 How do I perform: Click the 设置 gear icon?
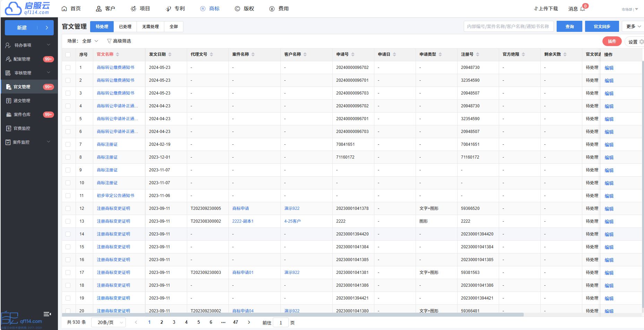point(641,42)
